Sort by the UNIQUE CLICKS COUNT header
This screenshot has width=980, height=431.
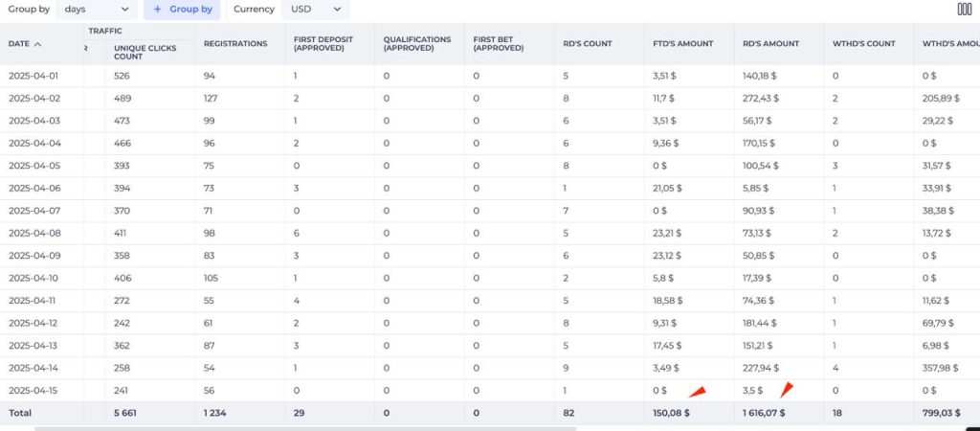point(145,52)
